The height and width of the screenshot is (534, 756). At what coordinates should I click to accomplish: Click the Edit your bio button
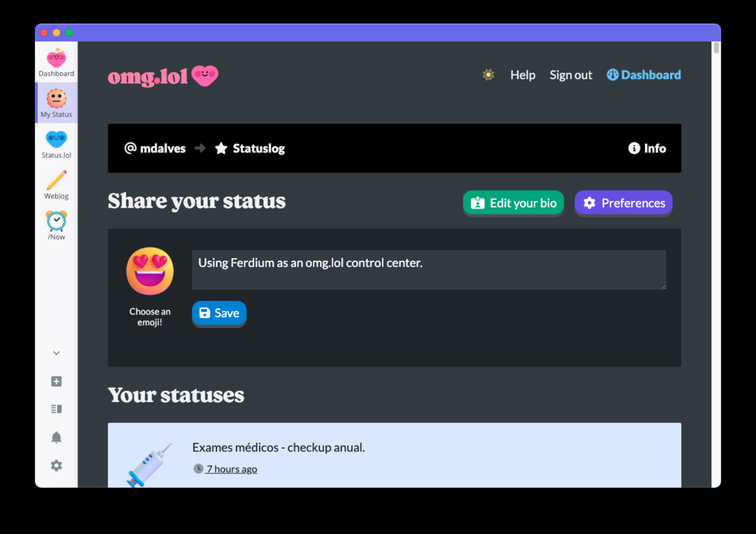coord(513,203)
